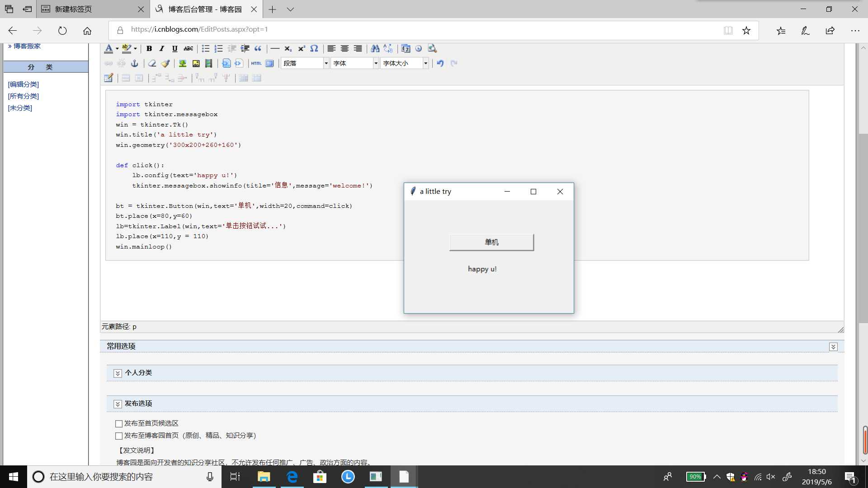Insert a horizontal rule line

click(275, 49)
